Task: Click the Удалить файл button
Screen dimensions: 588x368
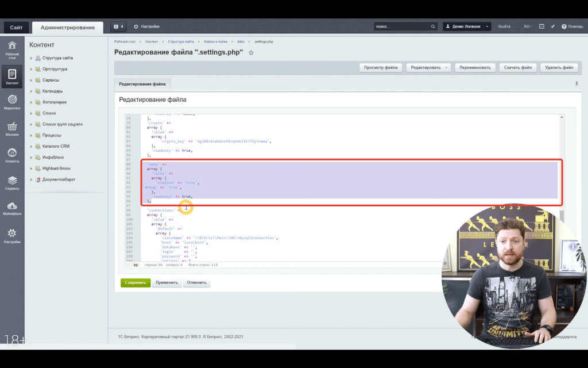Action: 559,68
